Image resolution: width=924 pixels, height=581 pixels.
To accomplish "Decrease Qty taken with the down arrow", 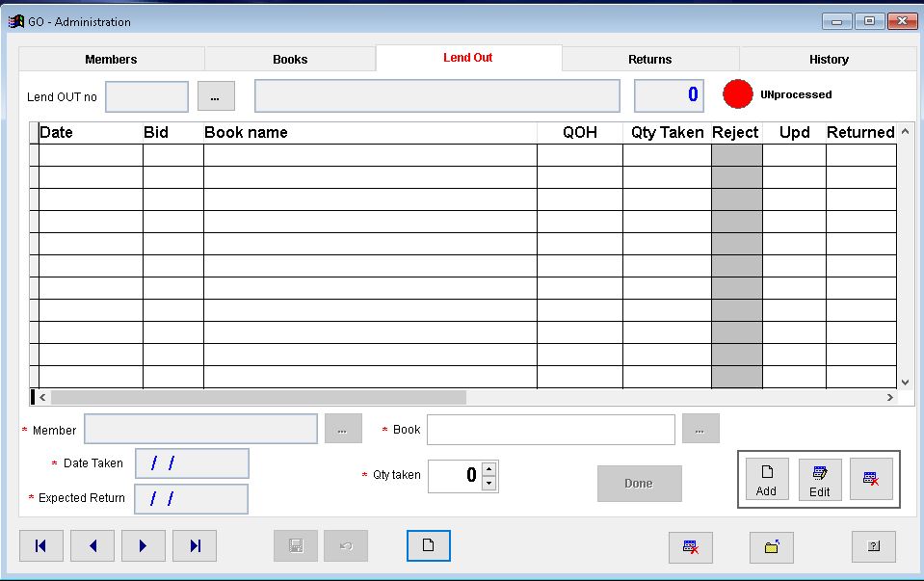I will click(x=488, y=483).
